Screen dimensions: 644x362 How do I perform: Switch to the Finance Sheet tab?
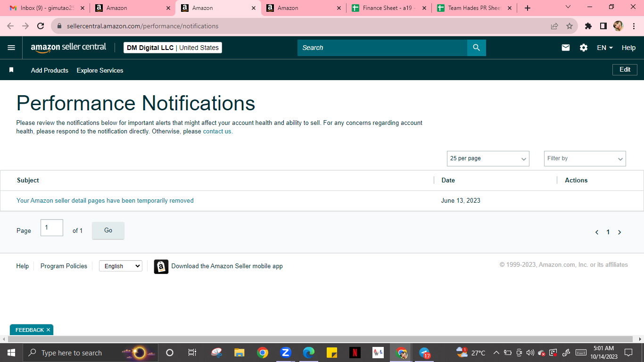tap(389, 8)
